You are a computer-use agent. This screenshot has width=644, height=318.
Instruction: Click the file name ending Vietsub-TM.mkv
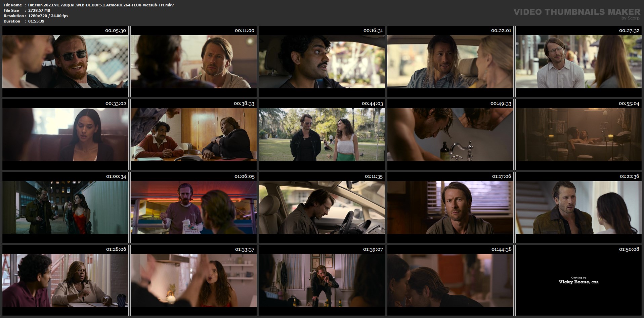tap(101, 5)
